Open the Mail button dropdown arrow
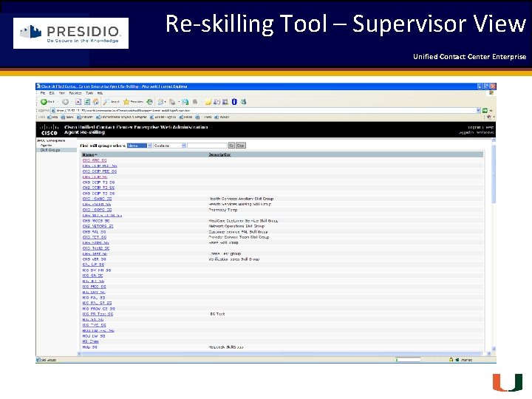This screenshot has height=399, width=532. [165, 102]
